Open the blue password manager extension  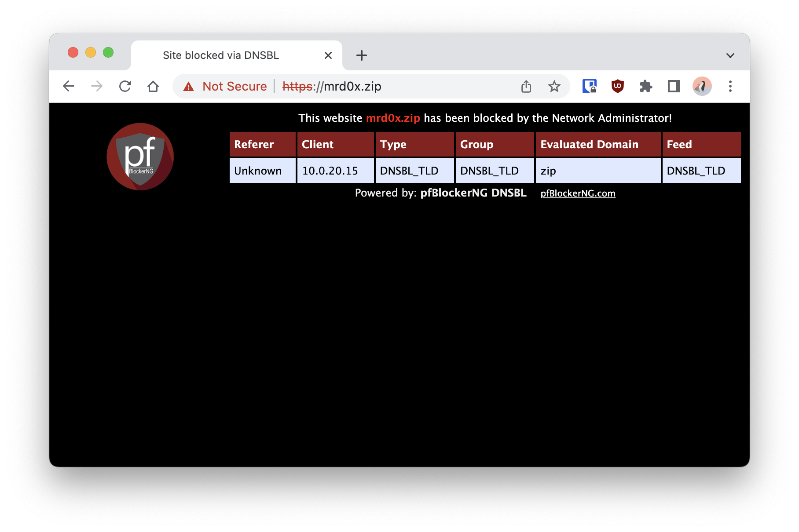590,86
